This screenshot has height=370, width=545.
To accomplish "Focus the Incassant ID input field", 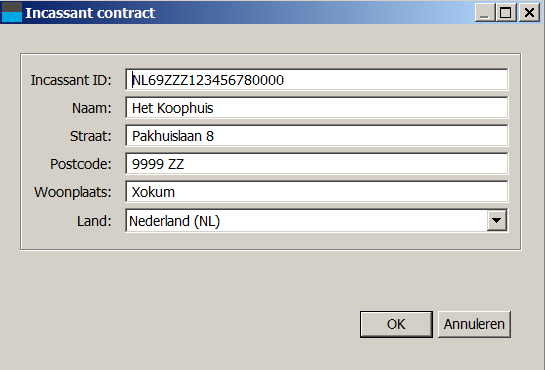I will point(317,80).
